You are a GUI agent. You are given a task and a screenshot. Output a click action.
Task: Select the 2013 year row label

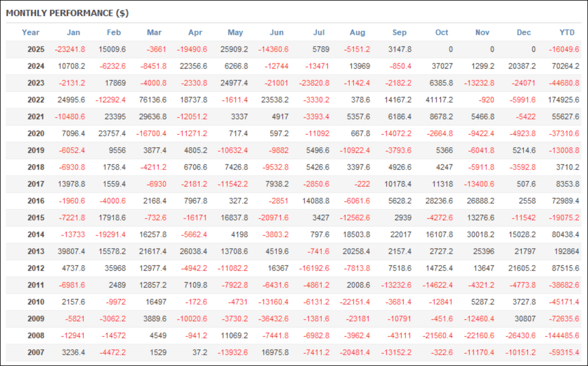(x=35, y=251)
